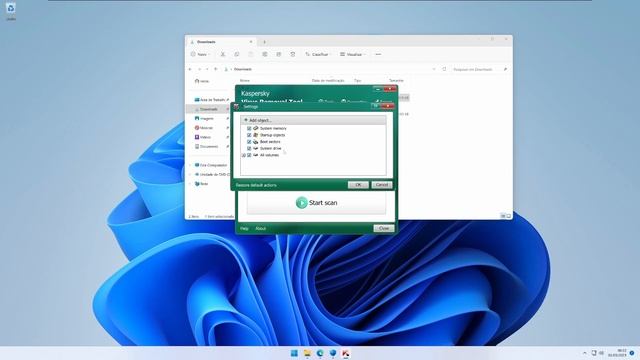This screenshot has width=640, height=360.
Task: Sort by Nome column header
Action: click(245, 81)
